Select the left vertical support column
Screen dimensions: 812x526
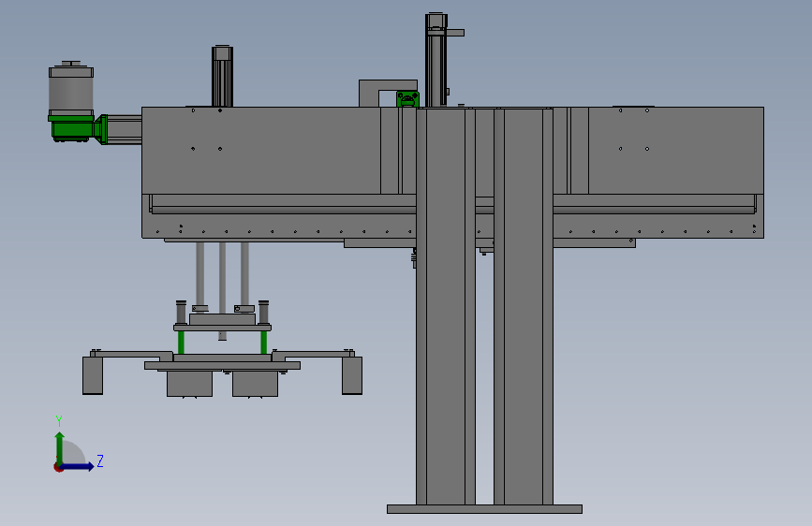click(446, 305)
